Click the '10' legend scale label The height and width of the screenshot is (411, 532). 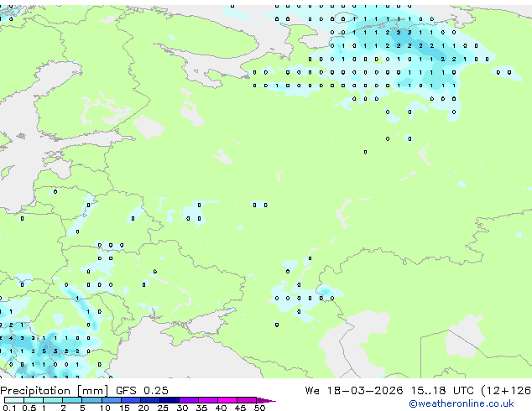coord(105,408)
